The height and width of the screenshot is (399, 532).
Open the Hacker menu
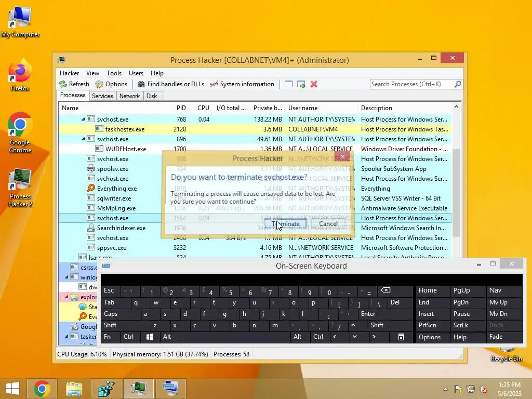tap(69, 73)
